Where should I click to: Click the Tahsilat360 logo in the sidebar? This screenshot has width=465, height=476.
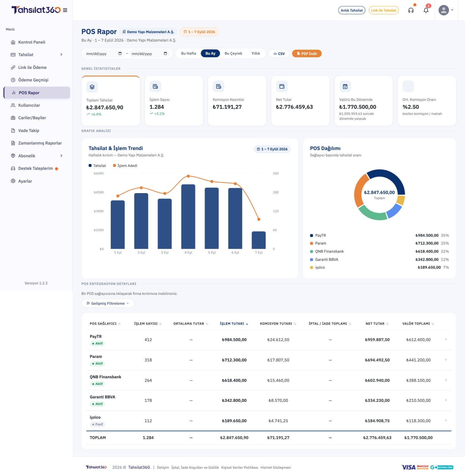(36, 10)
